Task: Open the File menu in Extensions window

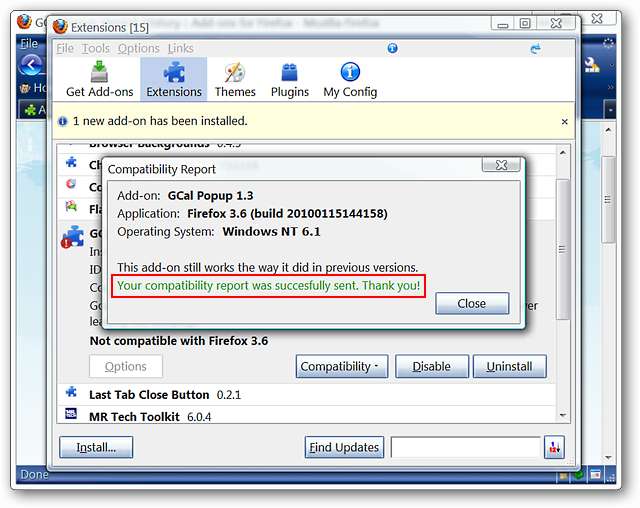Action: click(x=65, y=49)
